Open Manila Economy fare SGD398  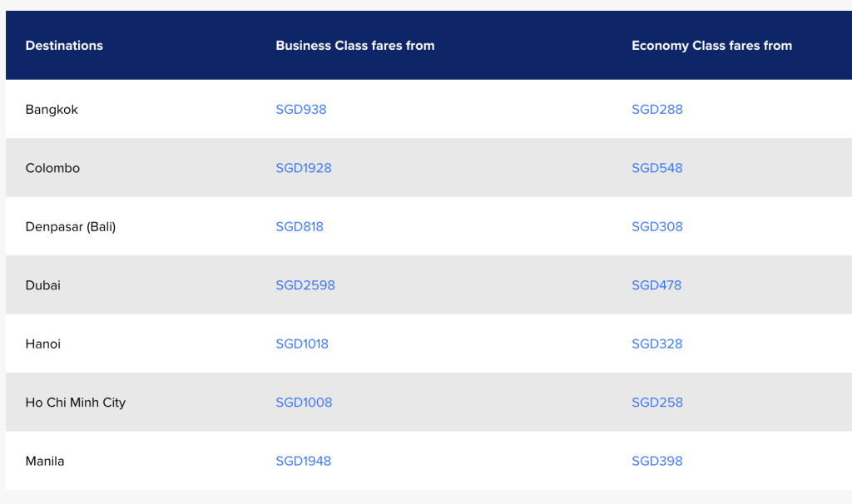[x=656, y=462]
